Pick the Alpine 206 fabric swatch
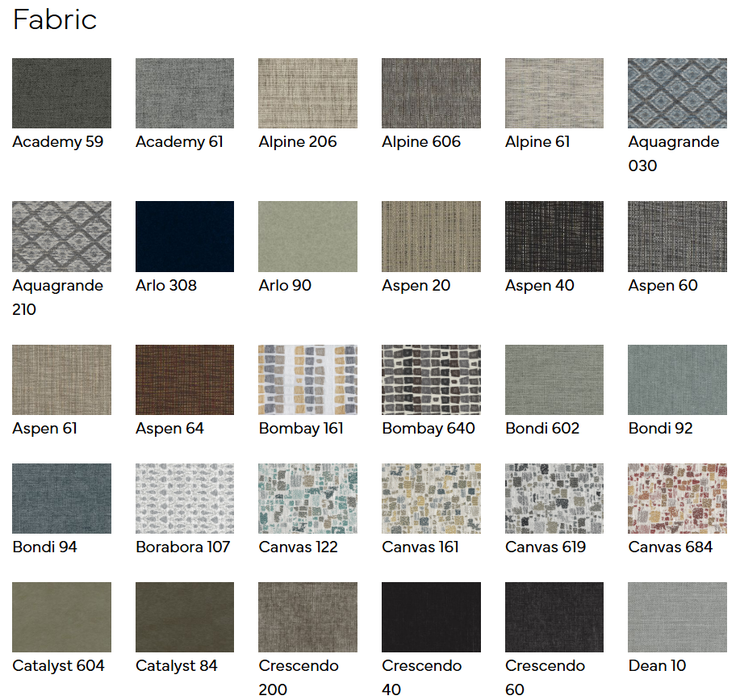The image size is (740, 700). tap(307, 93)
